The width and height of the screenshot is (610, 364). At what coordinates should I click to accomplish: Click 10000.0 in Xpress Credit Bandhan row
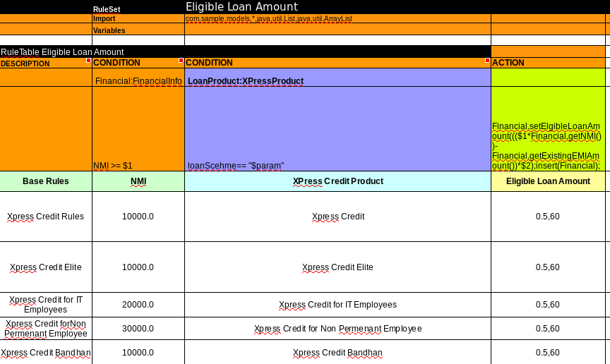138,352
